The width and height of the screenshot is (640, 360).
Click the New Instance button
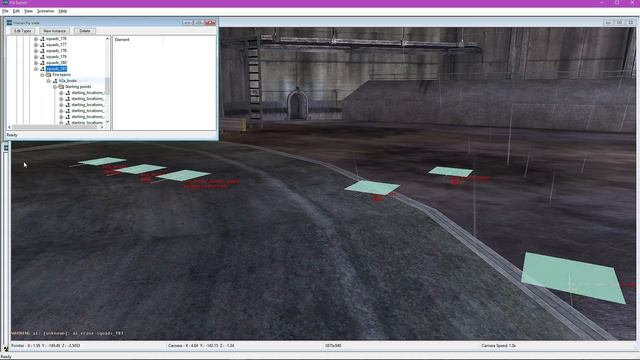tap(54, 31)
